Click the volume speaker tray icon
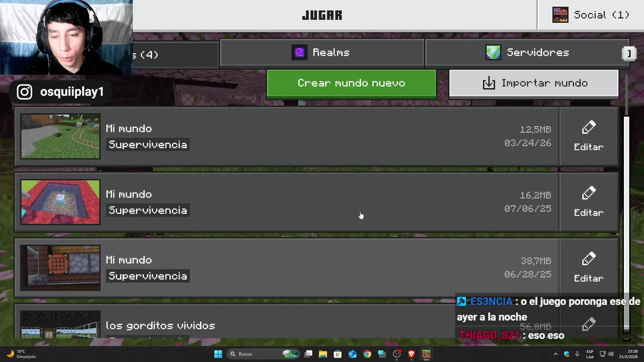Screen dimensions: 644x362 (612, 354)
